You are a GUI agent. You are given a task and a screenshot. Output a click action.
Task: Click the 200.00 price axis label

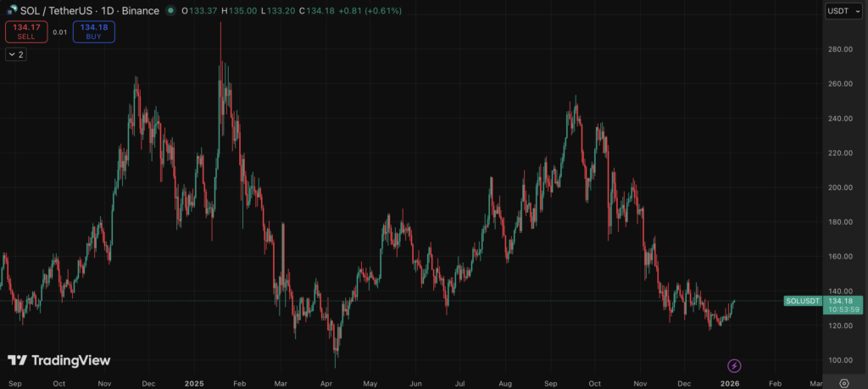coord(843,187)
